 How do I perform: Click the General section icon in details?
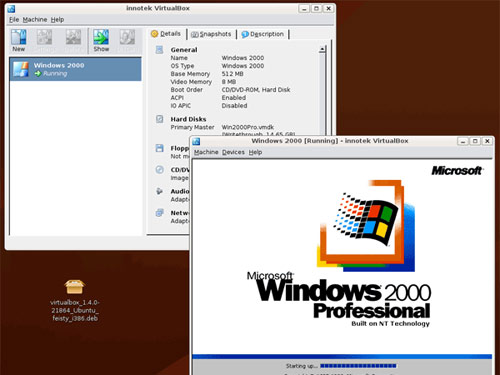(x=160, y=50)
